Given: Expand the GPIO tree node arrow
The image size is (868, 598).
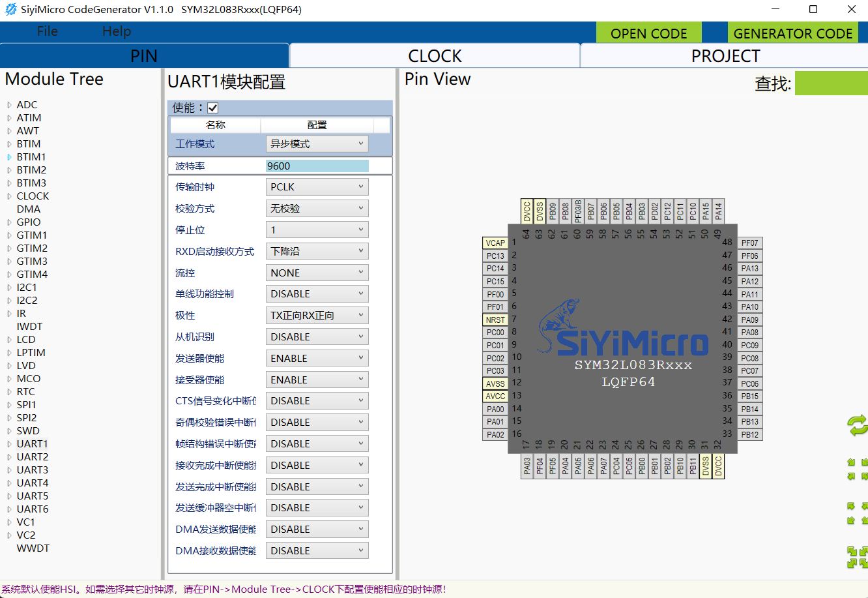Looking at the screenshot, I should tap(9, 222).
